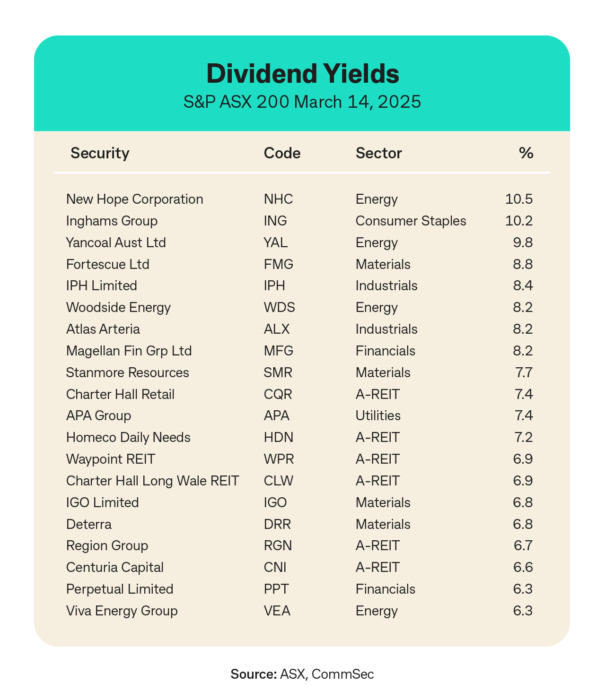Viewport: 605px width, 700px height.
Task: Click the Security column header
Action: click(100, 153)
